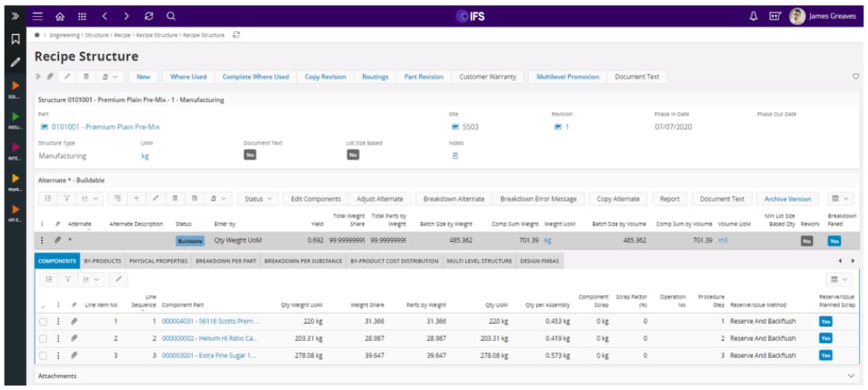Open James Greaves profile avatar
The image size is (868, 390).
tap(797, 16)
